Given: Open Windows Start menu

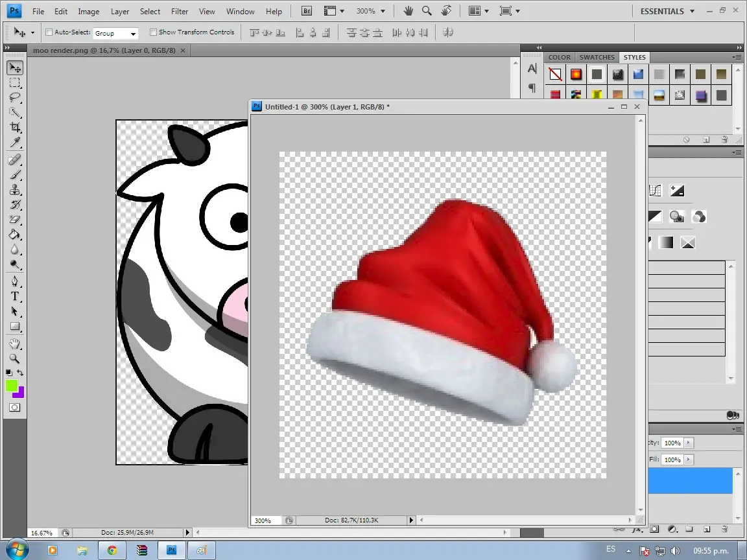Looking at the screenshot, I should coord(16,550).
